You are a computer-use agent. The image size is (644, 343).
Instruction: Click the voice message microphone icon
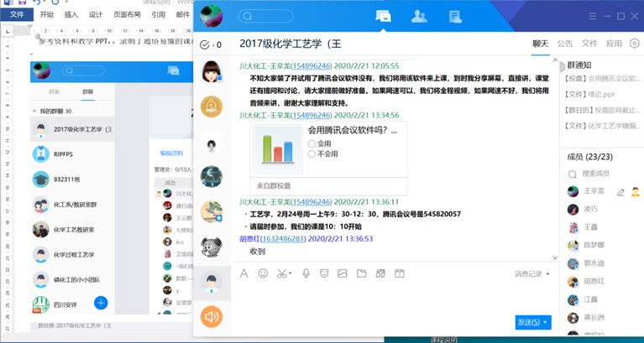click(306, 273)
